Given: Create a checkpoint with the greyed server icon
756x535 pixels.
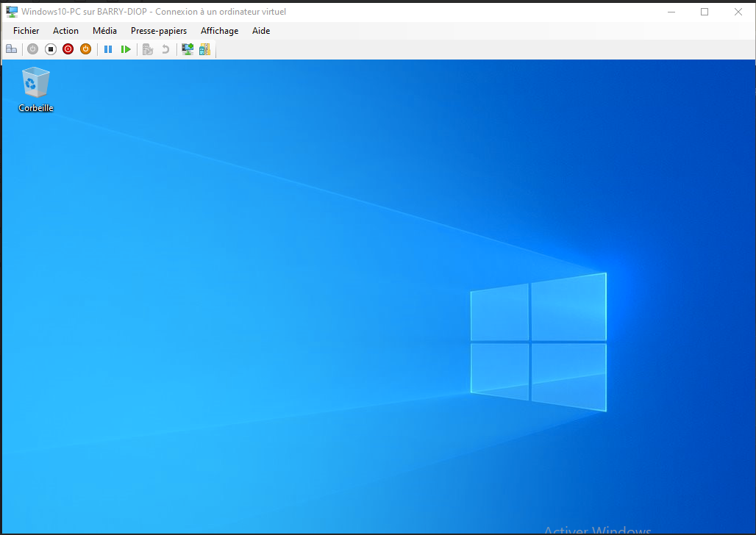Looking at the screenshot, I should point(148,49).
